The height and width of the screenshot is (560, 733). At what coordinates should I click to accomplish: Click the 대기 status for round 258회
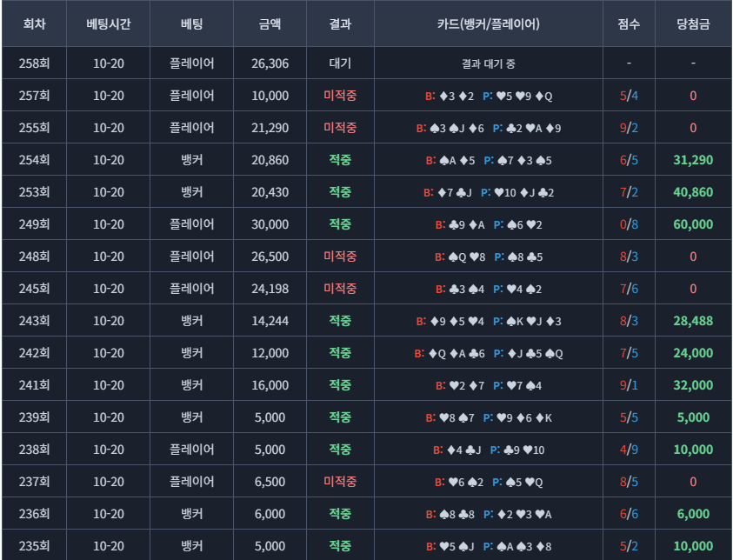pyautogui.click(x=340, y=63)
